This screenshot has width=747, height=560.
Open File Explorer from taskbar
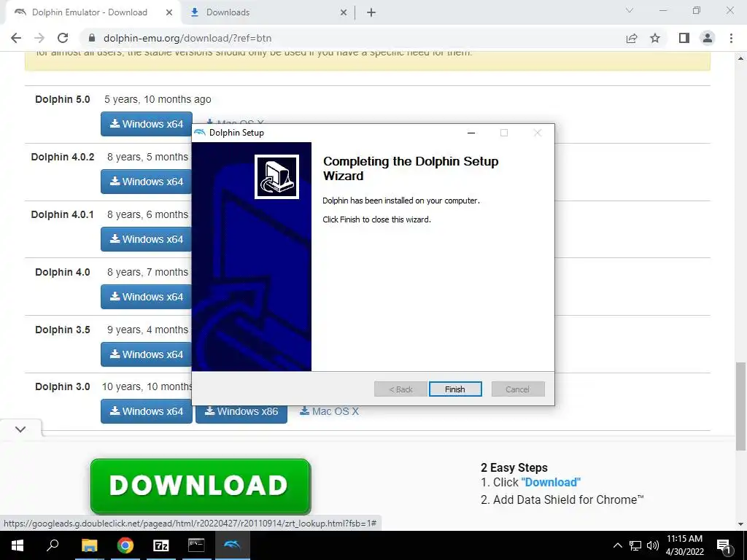89,545
